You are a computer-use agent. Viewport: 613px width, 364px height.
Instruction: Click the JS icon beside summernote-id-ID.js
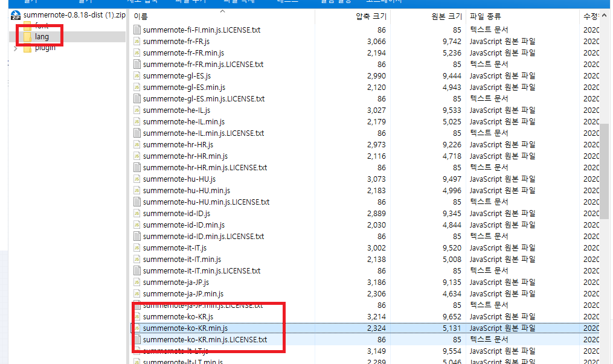coord(137,213)
